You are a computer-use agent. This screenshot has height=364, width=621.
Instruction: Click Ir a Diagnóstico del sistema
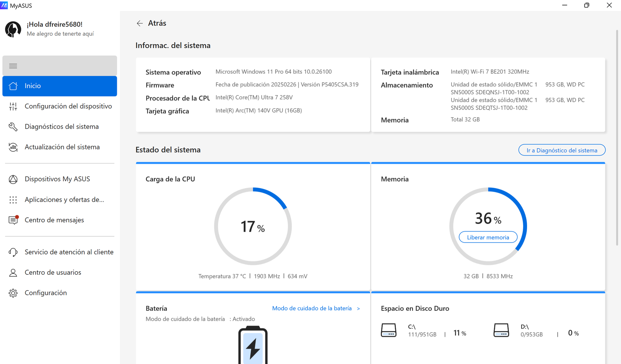(562, 150)
